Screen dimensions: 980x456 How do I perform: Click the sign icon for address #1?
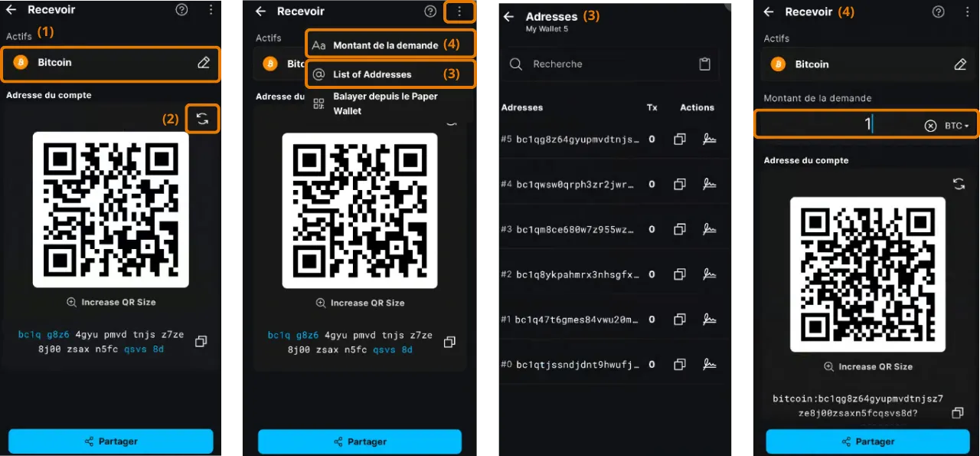point(710,319)
